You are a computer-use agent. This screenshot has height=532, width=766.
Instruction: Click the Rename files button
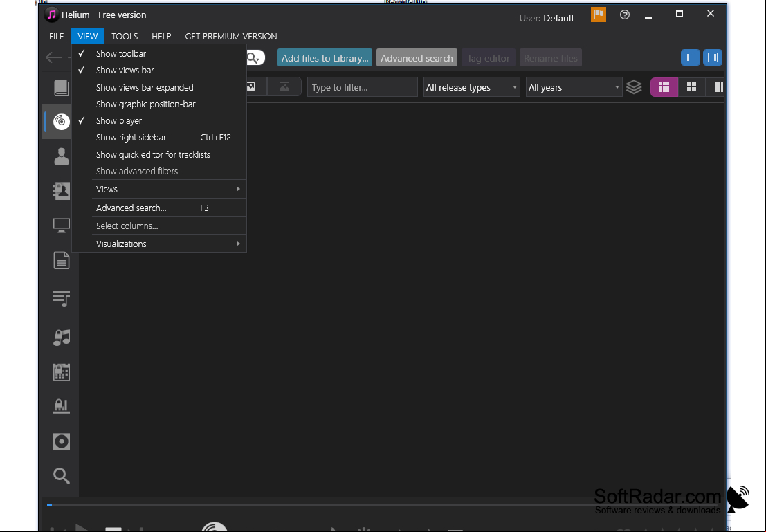click(x=551, y=58)
